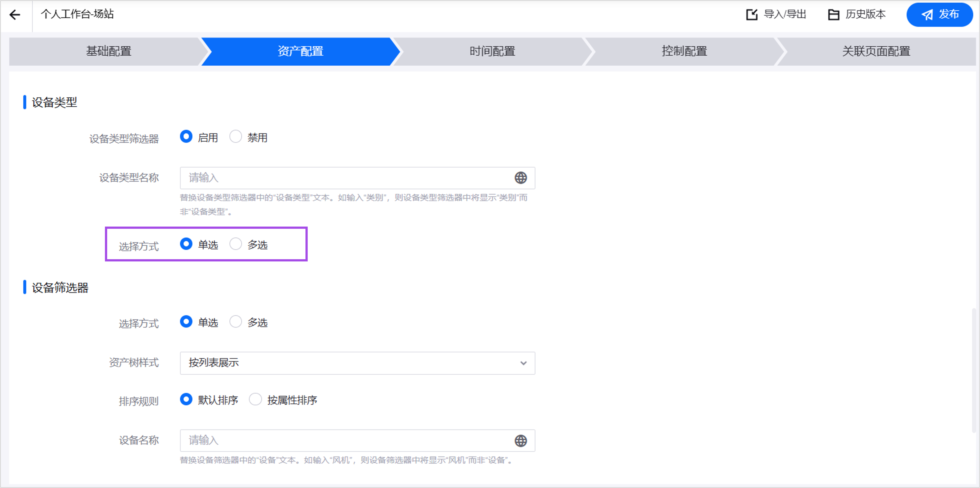Click the dropdown chevron beside 按列表展示
980x488 pixels.
pyautogui.click(x=524, y=363)
